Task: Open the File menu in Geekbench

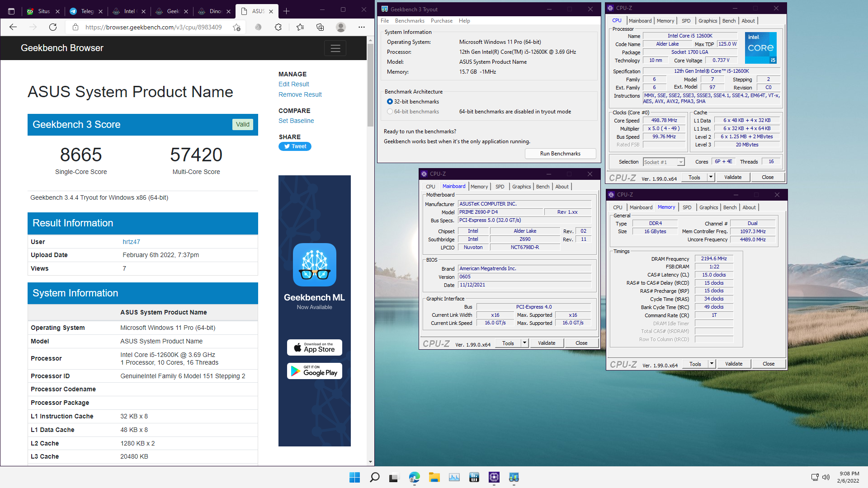Action: point(385,21)
